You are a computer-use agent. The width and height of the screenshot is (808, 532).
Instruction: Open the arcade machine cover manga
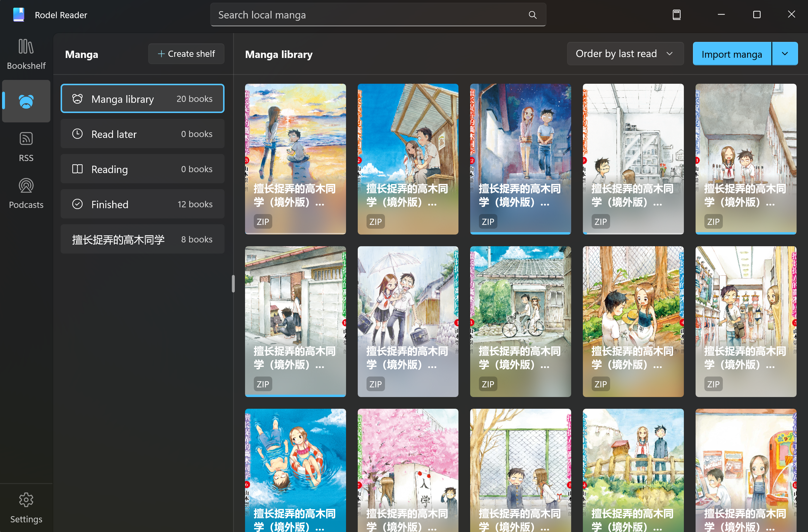pyautogui.click(x=746, y=470)
